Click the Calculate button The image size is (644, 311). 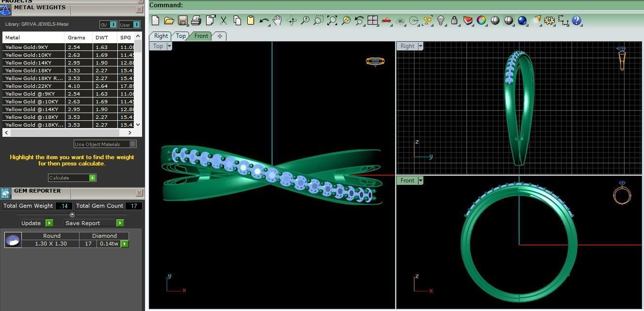[72, 178]
